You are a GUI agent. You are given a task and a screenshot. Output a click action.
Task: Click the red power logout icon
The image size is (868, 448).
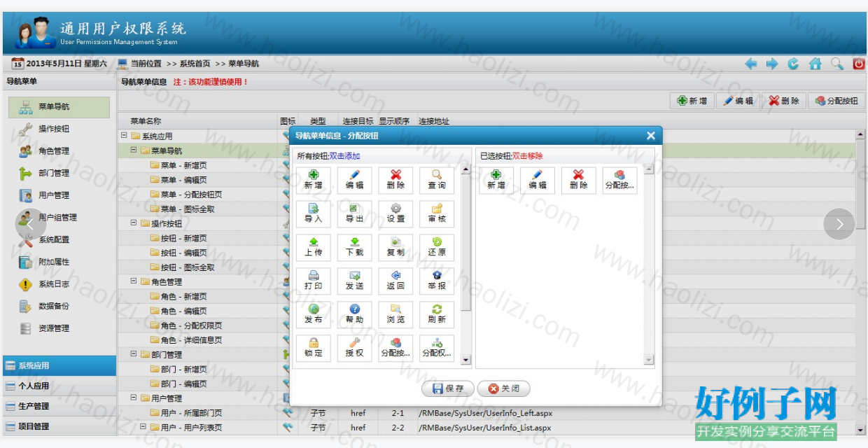[x=859, y=64]
